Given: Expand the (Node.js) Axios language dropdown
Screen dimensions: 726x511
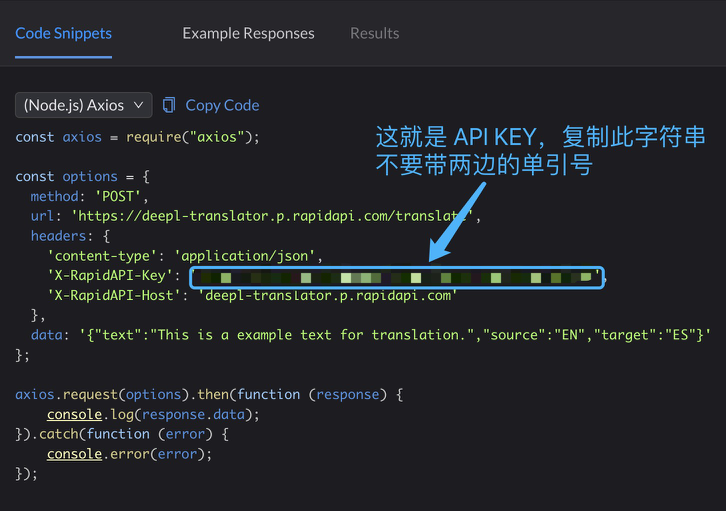Looking at the screenshot, I should 84,105.
